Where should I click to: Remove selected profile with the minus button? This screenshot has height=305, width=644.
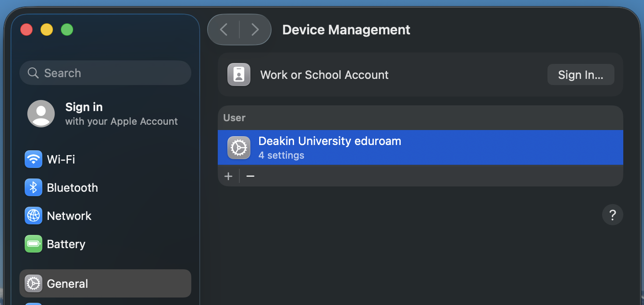point(250,176)
